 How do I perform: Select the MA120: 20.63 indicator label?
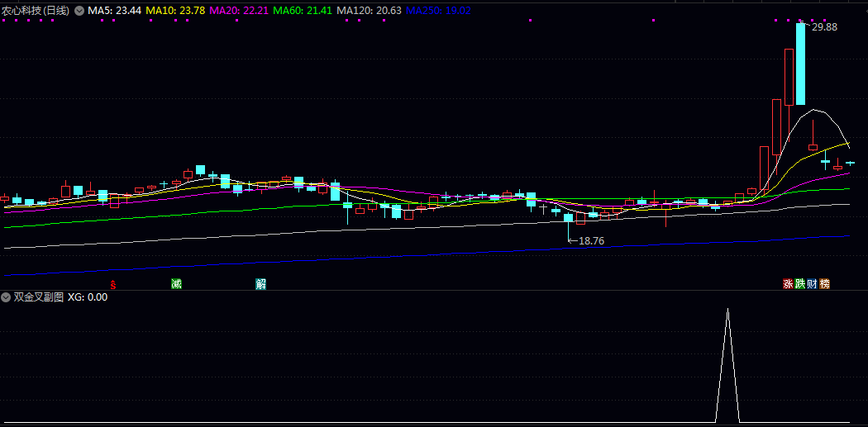pos(370,11)
